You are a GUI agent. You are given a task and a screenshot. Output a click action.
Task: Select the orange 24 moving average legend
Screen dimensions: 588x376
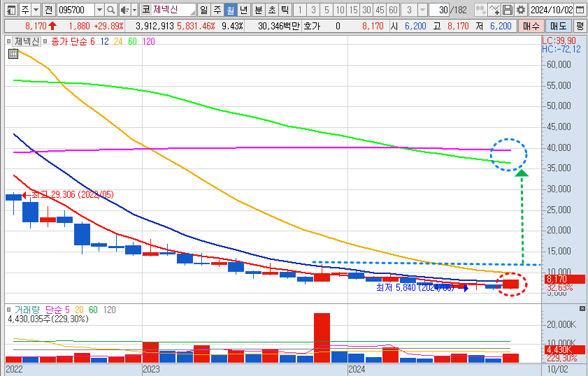(x=118, y=41)
